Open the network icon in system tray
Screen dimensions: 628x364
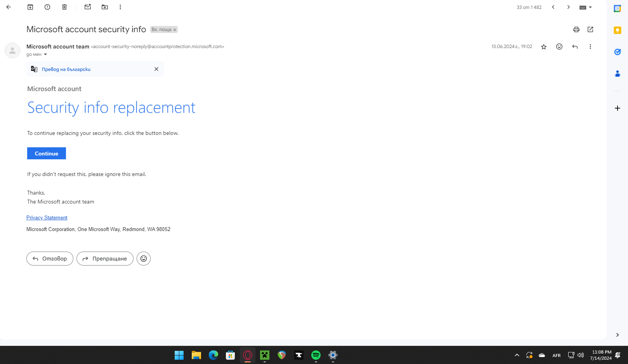click(x=571, y=355)
